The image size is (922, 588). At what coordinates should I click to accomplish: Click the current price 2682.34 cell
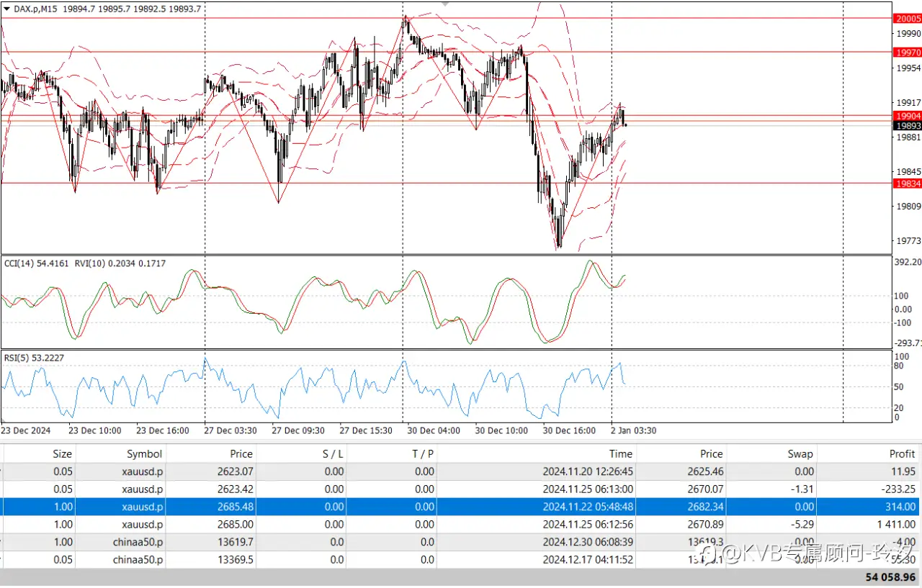[x=705, y=507]
